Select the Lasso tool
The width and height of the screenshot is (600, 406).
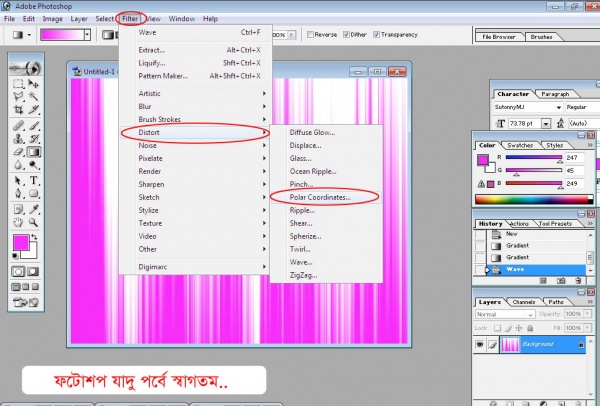click(x=18, y=96)
